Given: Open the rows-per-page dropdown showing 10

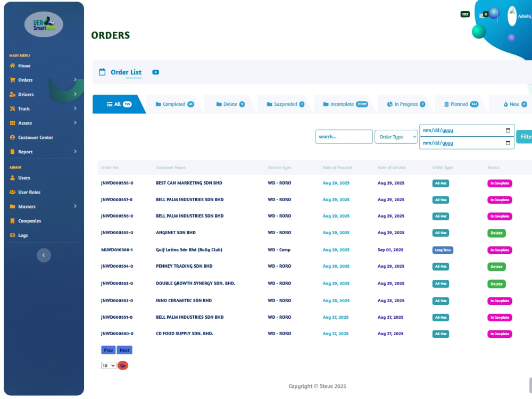Looking at the screenshot, I should [x=109, y=365].
